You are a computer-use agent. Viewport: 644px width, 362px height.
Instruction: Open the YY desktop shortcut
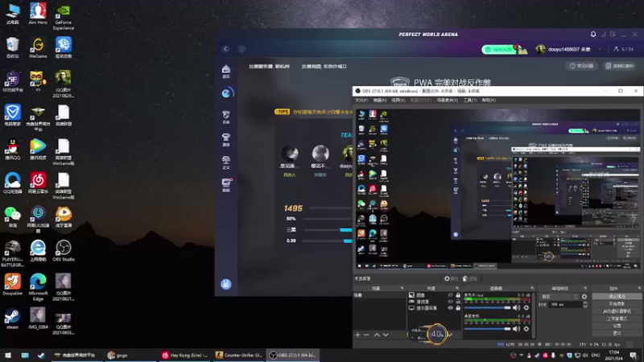point(38,81)
